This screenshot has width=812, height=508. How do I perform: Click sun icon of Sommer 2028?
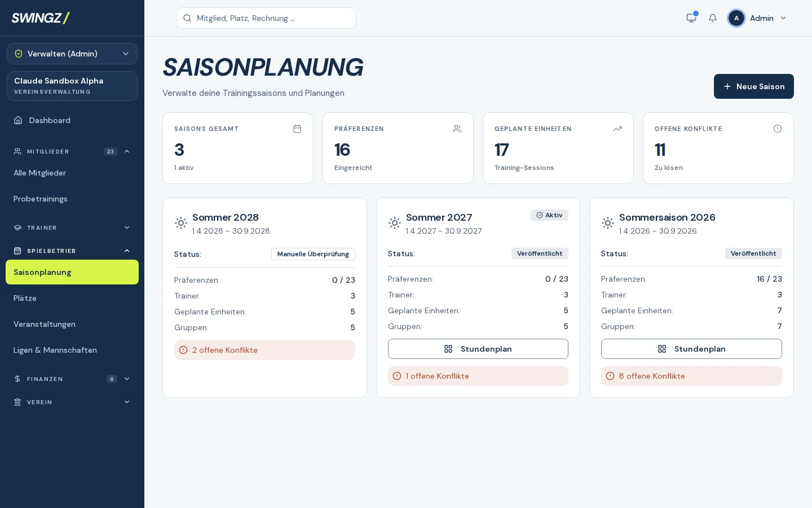[x=181, y=223]
